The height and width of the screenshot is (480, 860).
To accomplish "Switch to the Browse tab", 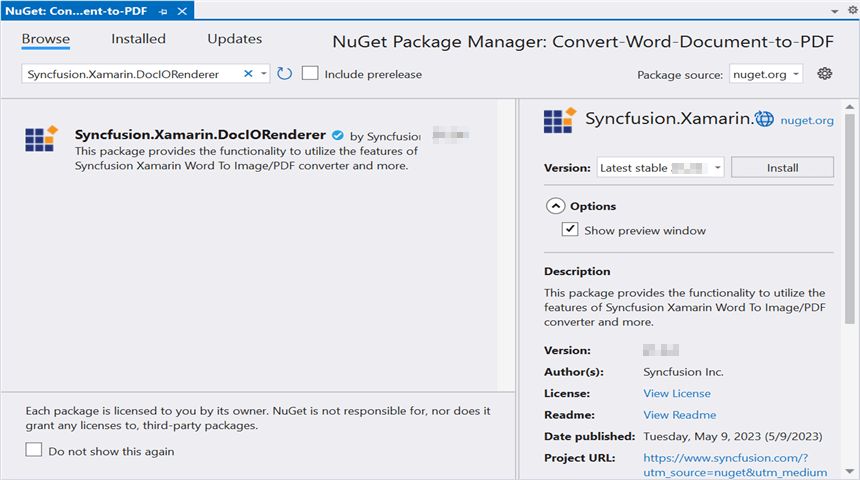I will tap(46, 39).
